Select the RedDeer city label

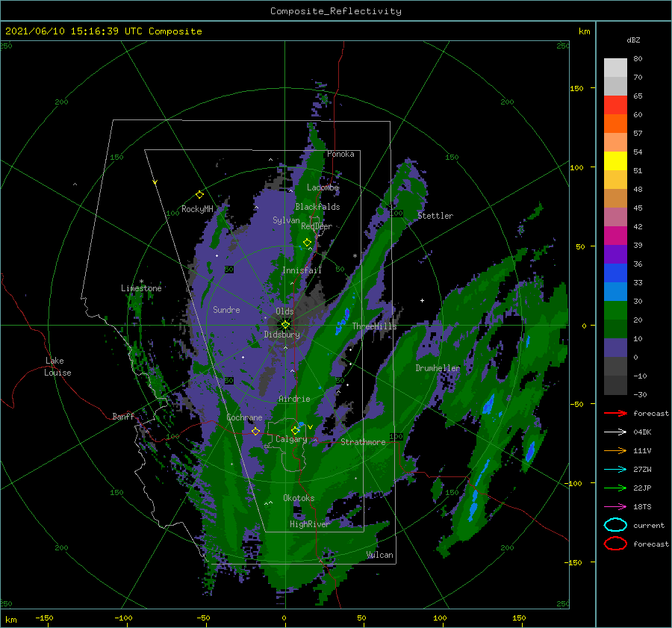click(x=317, y=226)
